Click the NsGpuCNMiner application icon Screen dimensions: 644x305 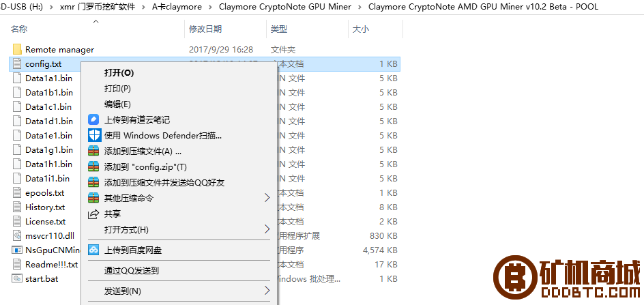pos(17,250)
